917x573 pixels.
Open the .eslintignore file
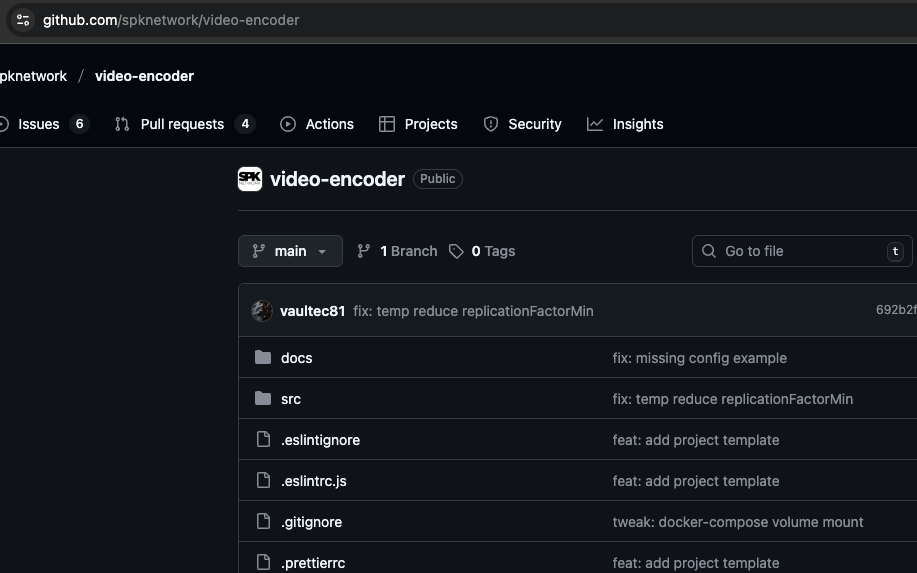(x=320, y=440)
